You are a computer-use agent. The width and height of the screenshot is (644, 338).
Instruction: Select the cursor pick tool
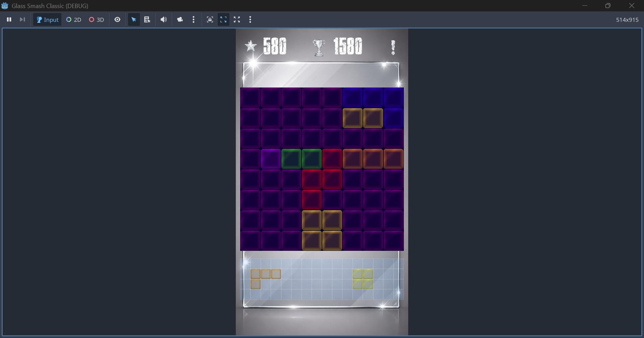(133, 19)
